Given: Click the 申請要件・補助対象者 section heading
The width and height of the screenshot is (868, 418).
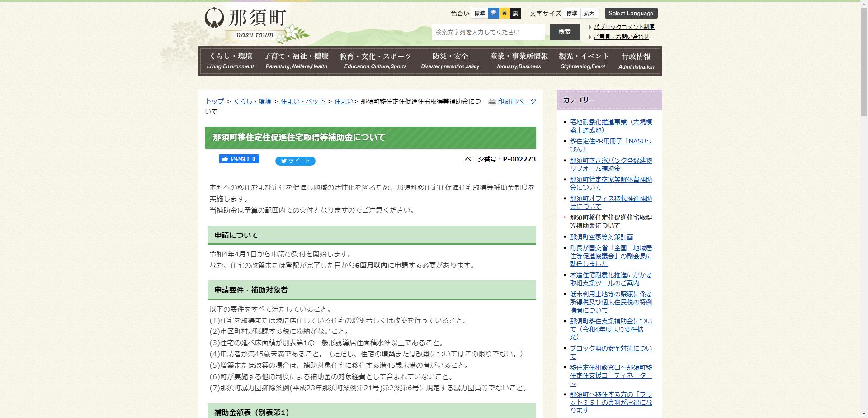Looking at the screenshot, I should tap(372, 290).
